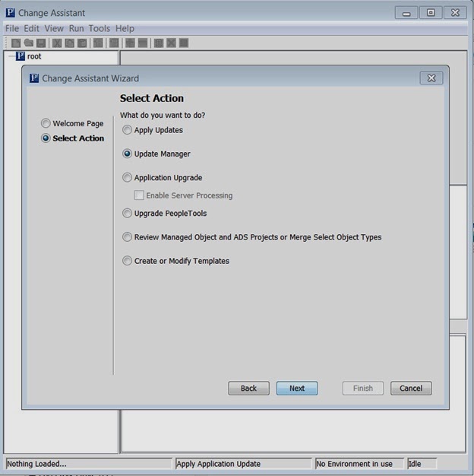474x476 pixels.
Task: Select Review Managed Object and ADS Projects option
Action: pyautogui.click(x=127, y=236)
